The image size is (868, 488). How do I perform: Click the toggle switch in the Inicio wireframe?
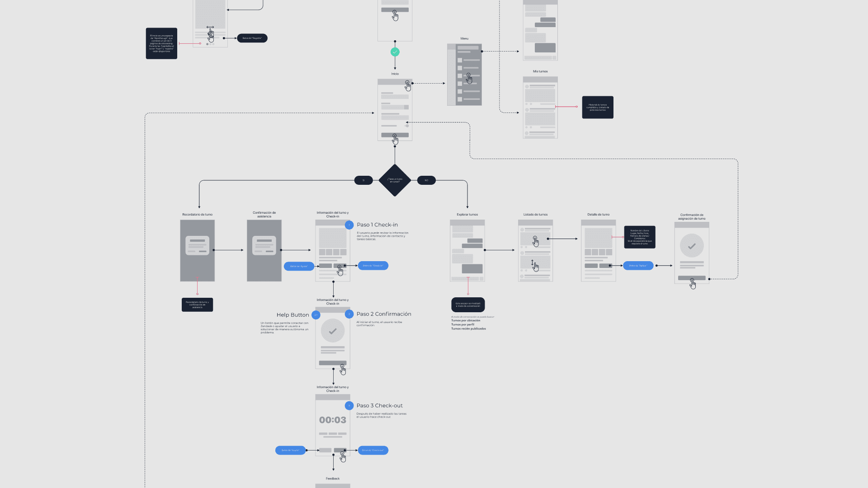pyautogui.click(x=406, y=126)
